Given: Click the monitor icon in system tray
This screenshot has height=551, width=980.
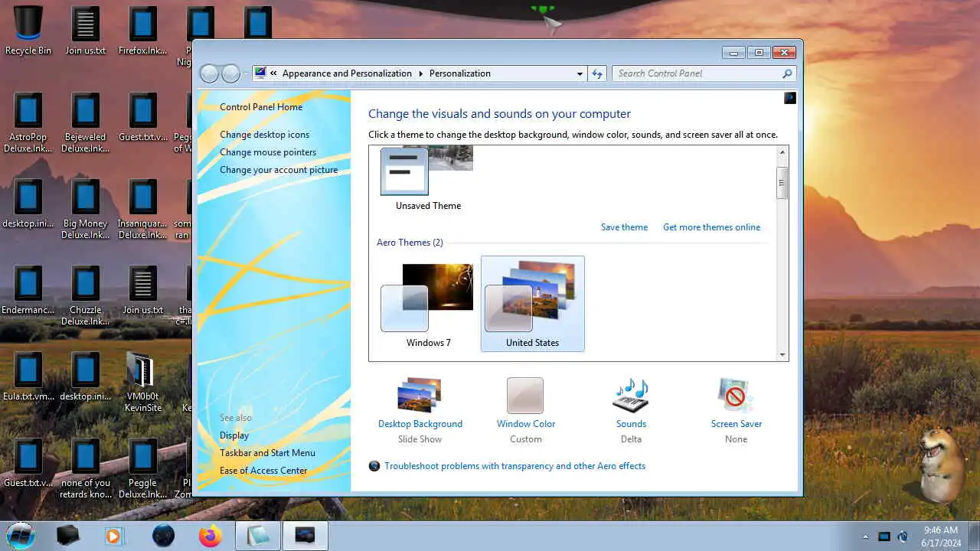Looking at the screenshot, I should [x=884, y=536].
